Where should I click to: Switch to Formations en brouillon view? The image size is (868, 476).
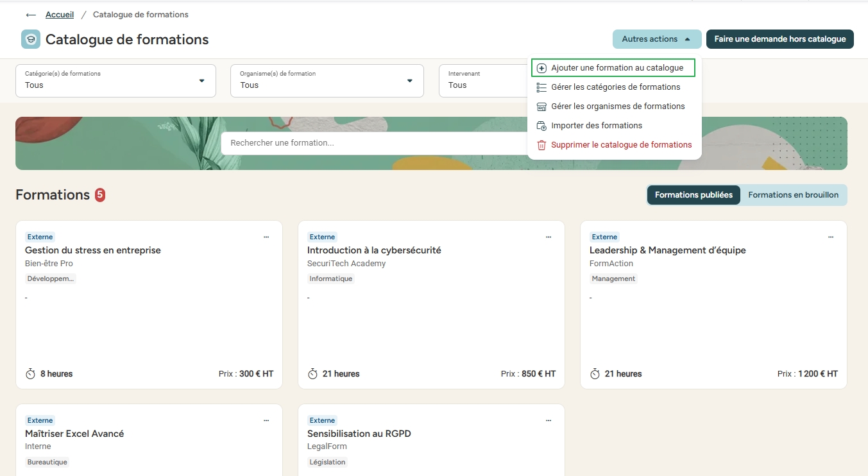[793, 195]
